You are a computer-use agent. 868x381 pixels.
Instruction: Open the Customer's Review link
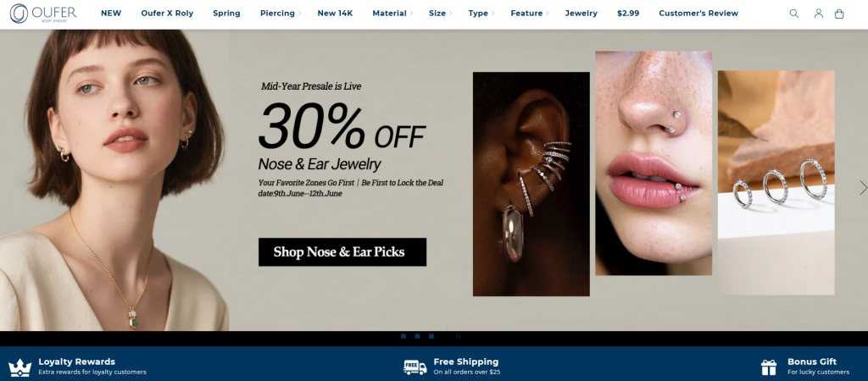tap(698, 14)
